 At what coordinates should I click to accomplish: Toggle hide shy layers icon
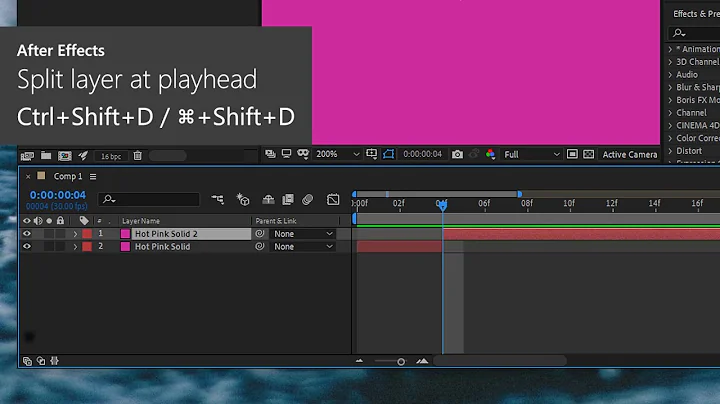tap(268, 199)
